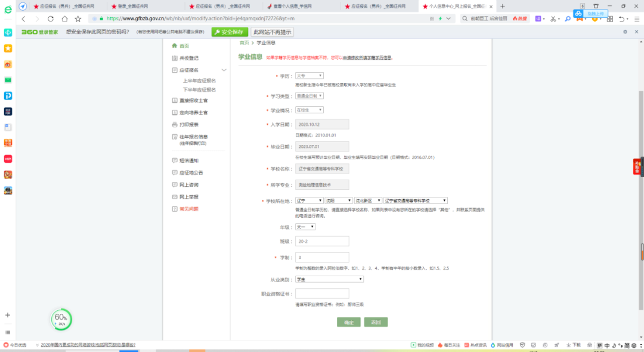Click the green 确定 button
The image size is (644, 352).
coord(349,322)
